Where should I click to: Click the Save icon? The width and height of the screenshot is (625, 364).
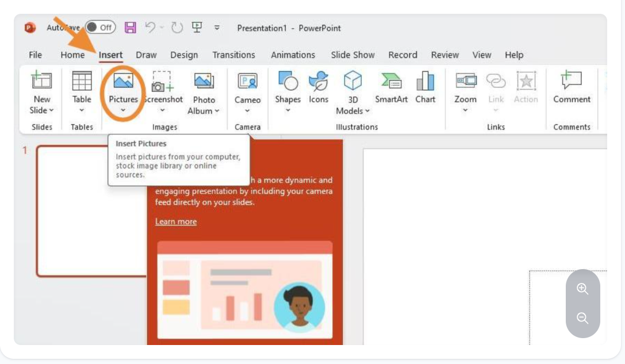pyautogui.click(x=131, y=27)
